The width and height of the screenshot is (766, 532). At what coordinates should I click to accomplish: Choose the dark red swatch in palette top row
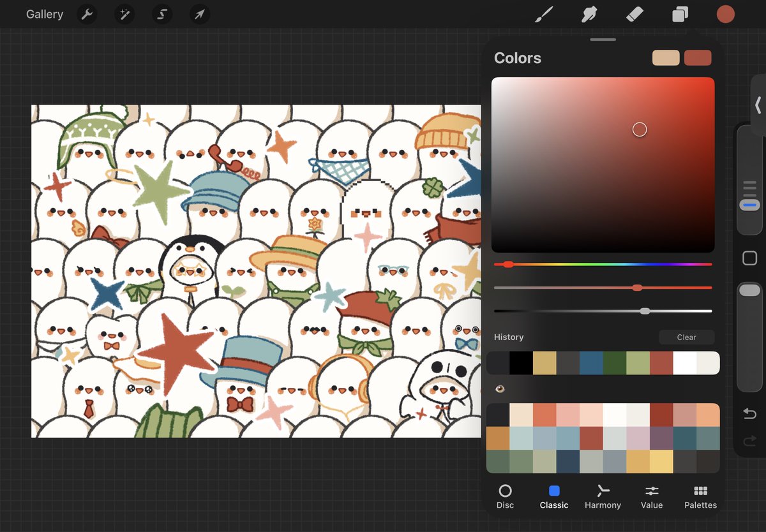pyautogui.click(x=661, y=415)
